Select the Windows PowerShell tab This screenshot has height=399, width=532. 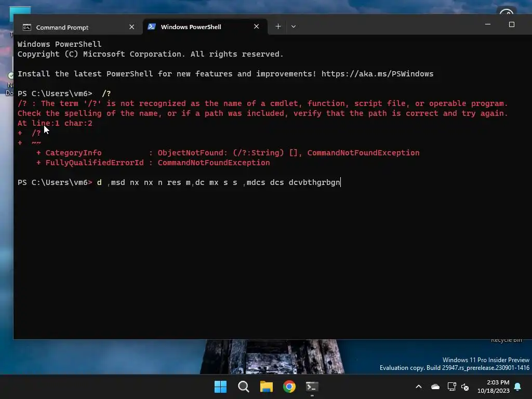point(191,27)
